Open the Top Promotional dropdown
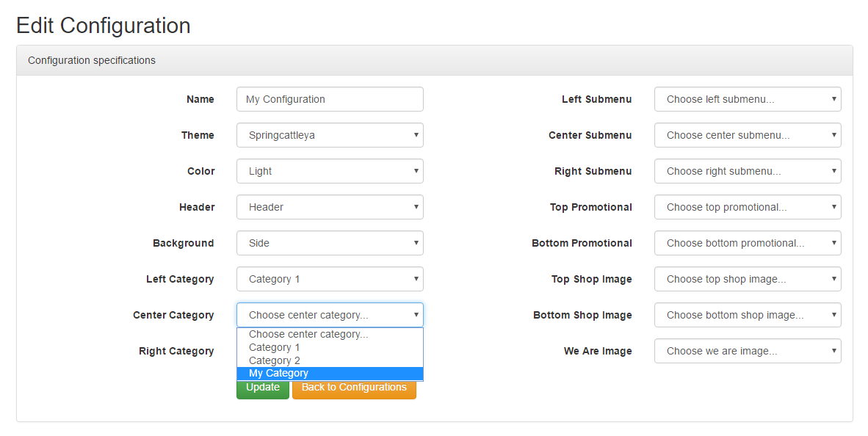Image resolution: width=868 pixels, height=436 pixels. click(748, 207)
